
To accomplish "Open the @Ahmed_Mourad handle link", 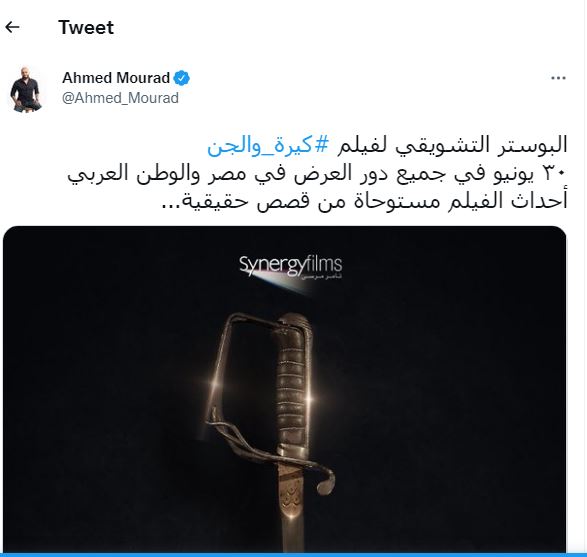I will click(120, 98).
